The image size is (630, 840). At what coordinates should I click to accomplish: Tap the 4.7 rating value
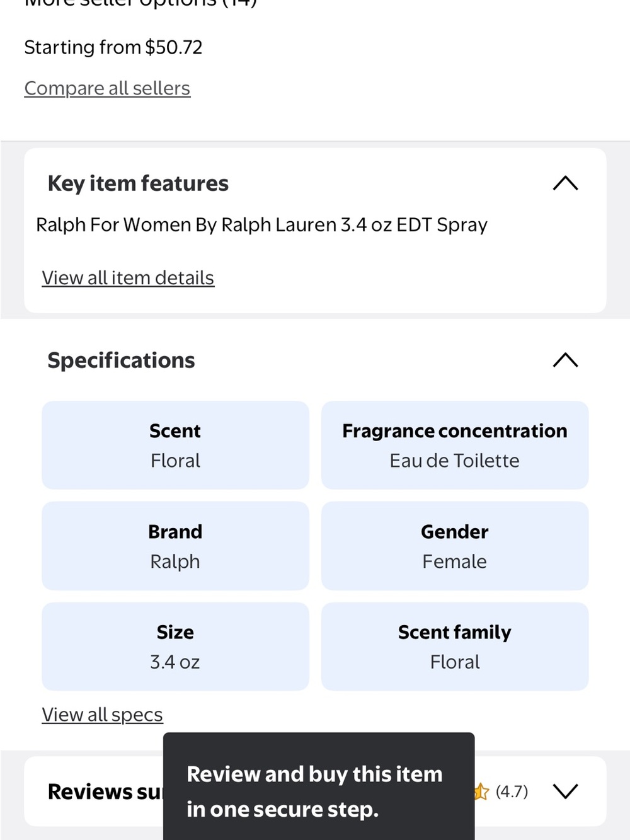(512, 791)
